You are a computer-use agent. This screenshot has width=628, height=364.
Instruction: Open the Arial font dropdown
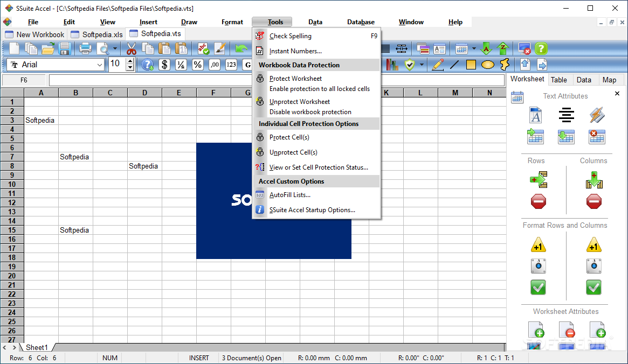(99, 65)
